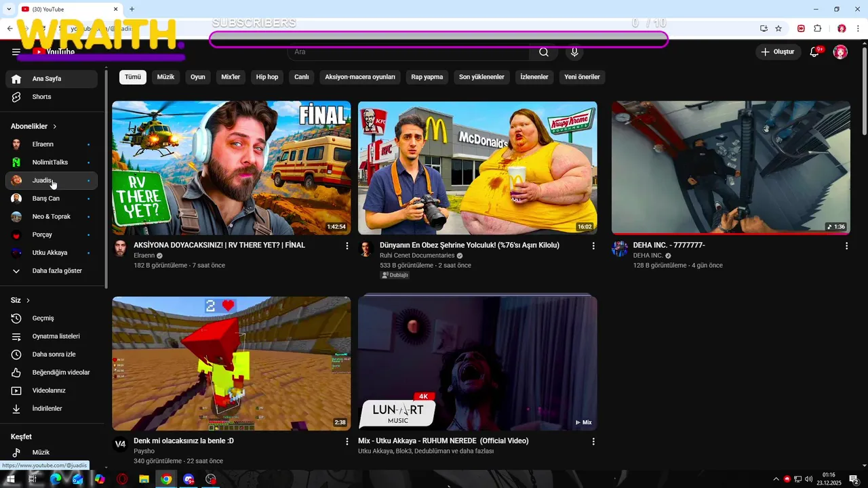
Task: Open Windows notification center icon
Action: coord(854,479)
